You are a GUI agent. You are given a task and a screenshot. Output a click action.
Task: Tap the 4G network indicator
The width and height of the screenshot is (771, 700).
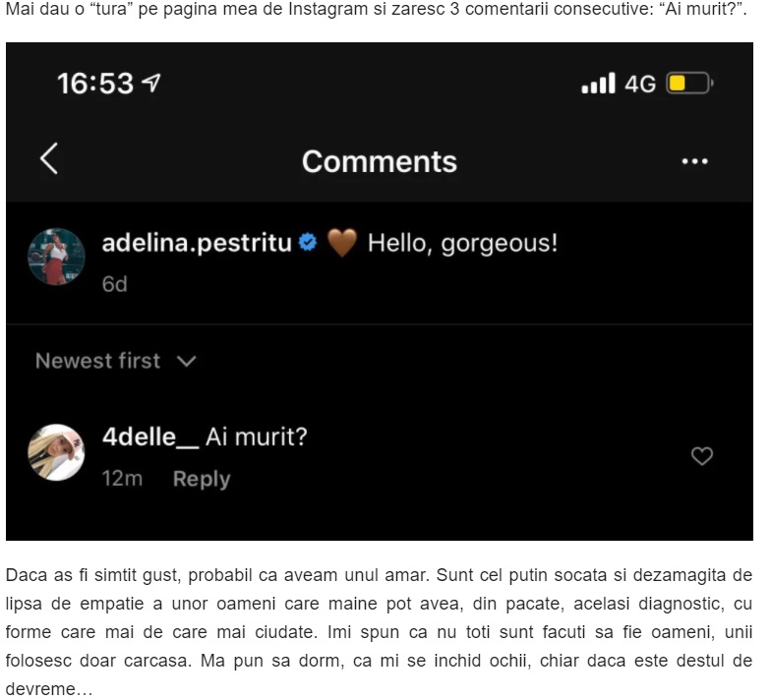coord(640,85)
